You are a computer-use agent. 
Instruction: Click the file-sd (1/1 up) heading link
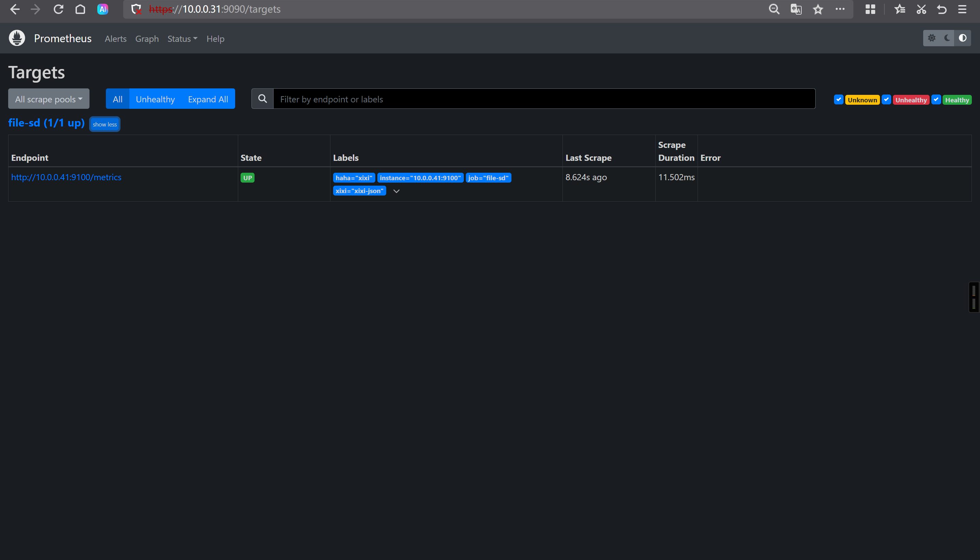coord(46,123)
